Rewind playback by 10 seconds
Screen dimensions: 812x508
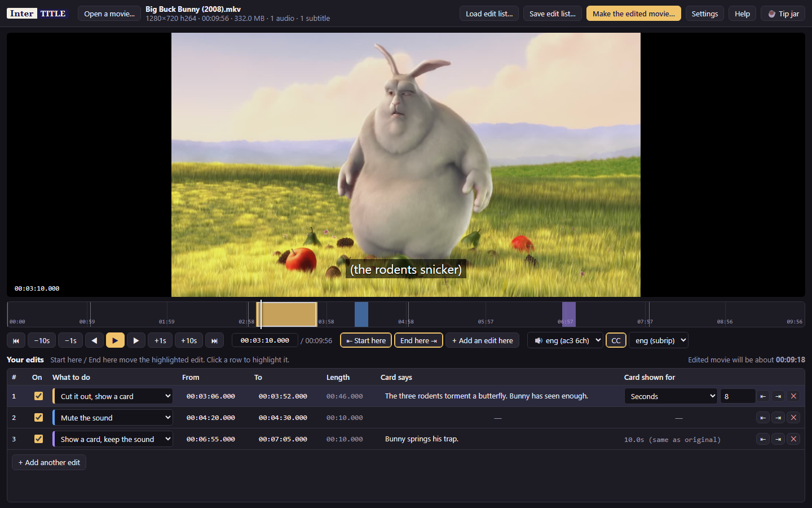(42, 340)
